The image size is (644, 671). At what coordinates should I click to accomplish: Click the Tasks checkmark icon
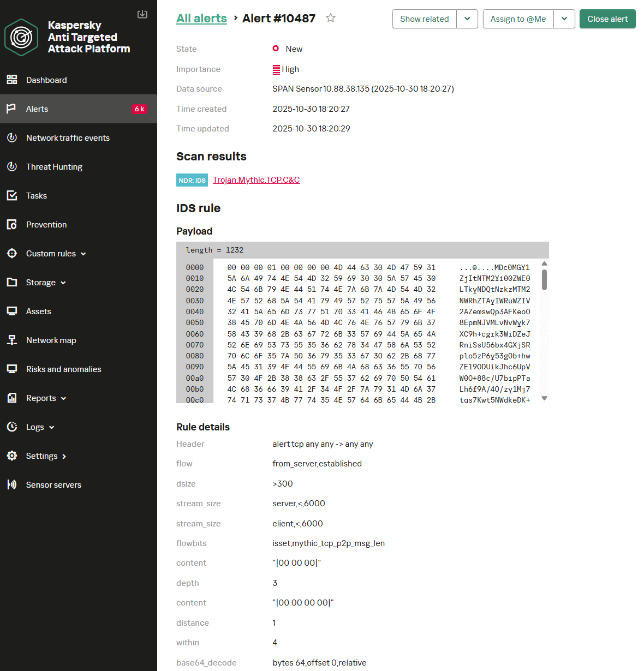click(x=12, y=195)
